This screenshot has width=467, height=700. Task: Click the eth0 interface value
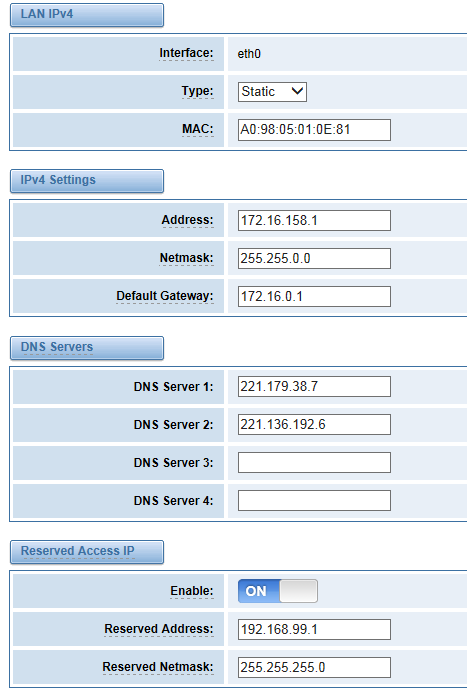click(x=249, y=54)
